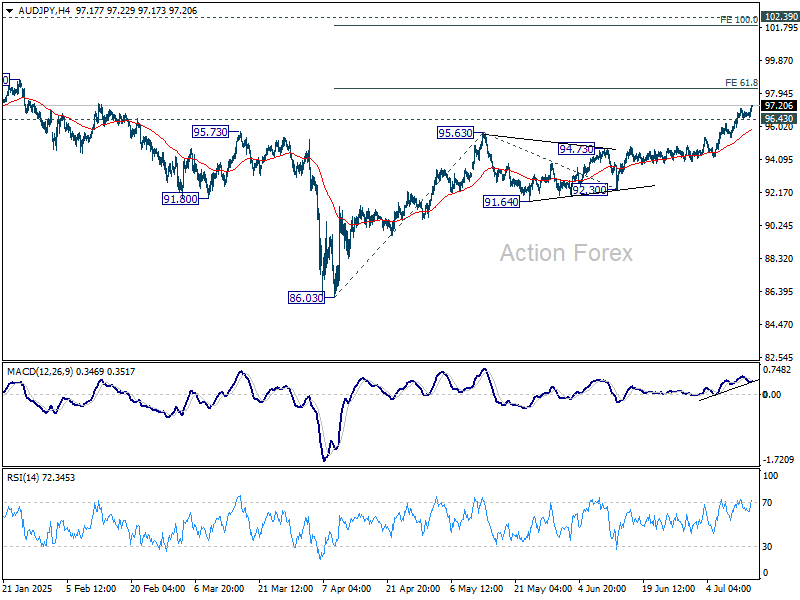Click the current price tag 97.206
Viewport: 800px width, 600px height.
779,106
